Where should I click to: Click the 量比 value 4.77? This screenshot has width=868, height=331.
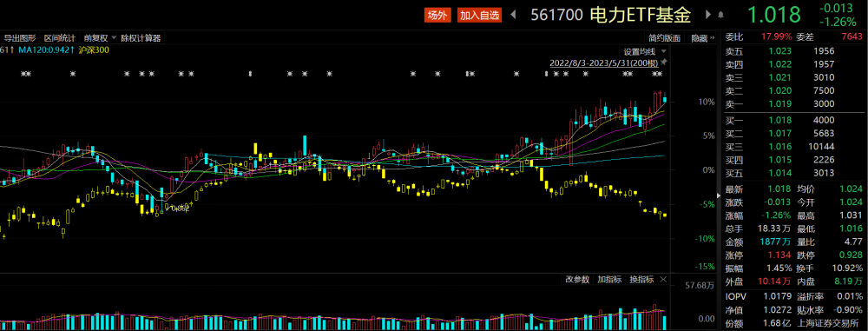pyautogui.click(x=853, y=242)
